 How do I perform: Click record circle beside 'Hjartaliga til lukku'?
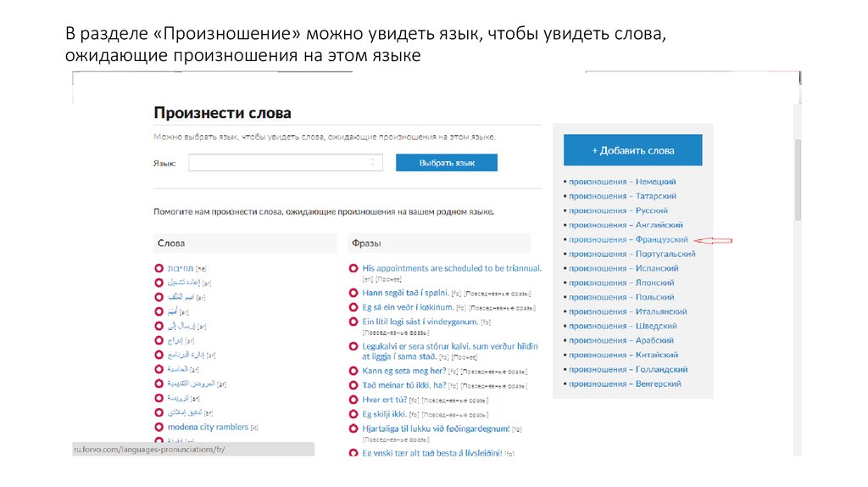[x=353, y=428]
